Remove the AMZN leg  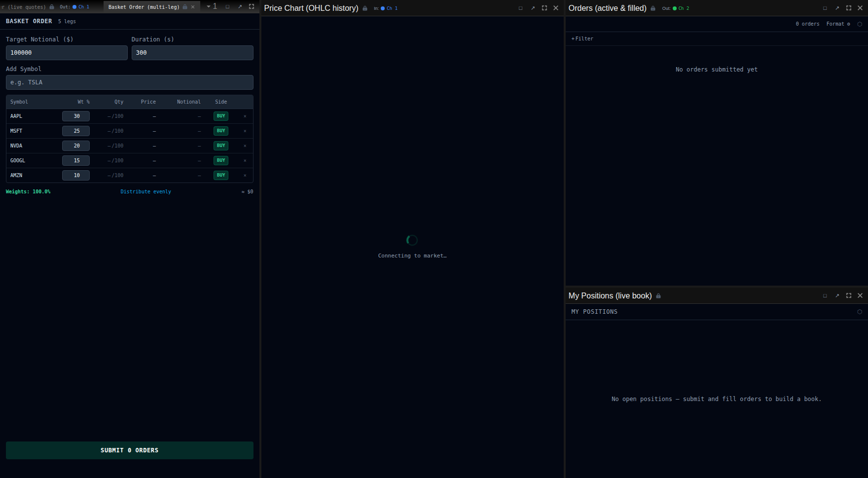pyautogui.click(x=245, y=176)
